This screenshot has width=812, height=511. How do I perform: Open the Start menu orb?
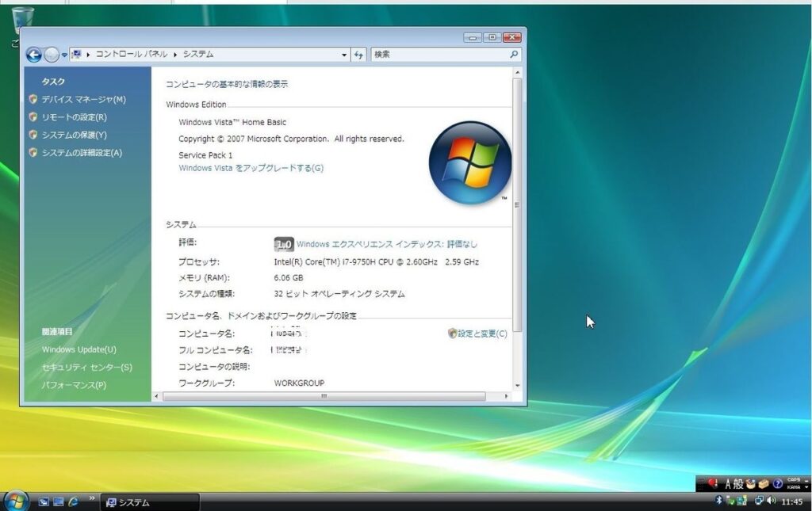[x=16, y=501]
